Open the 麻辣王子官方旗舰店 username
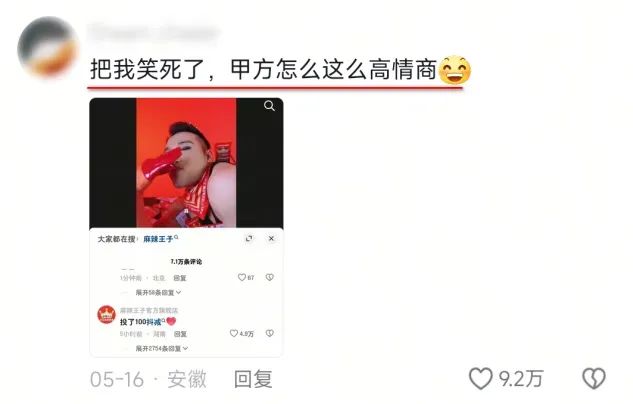This screenshot has width=633, height=404. click(x=149, y=310)
